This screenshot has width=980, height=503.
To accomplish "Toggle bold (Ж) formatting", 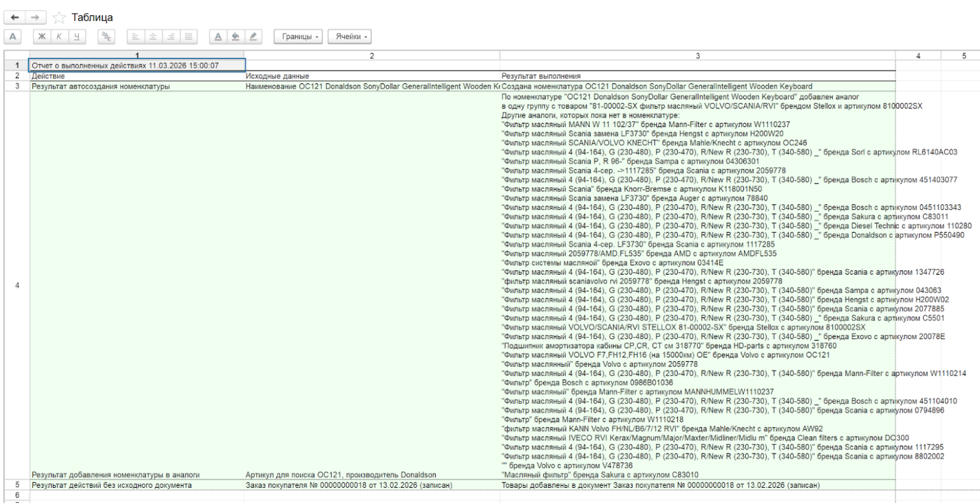I will [42, 37].
